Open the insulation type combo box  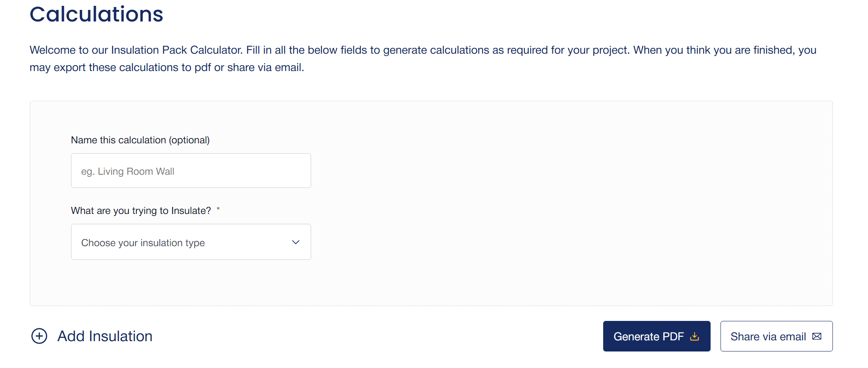tap(190, 242)
